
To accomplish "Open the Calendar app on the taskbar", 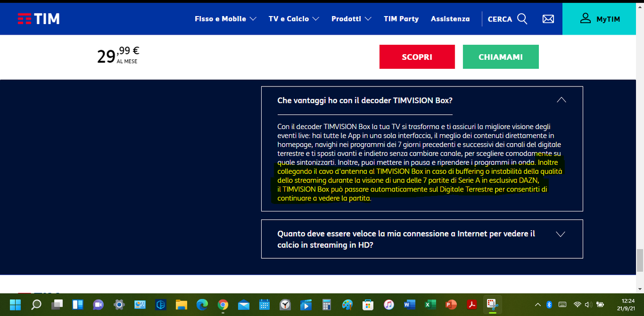I will coord(264,304).
